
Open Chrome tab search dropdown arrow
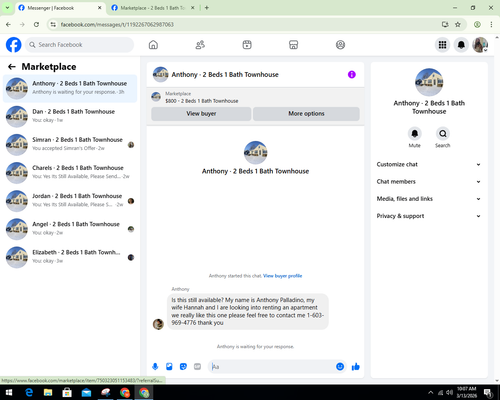7,7
